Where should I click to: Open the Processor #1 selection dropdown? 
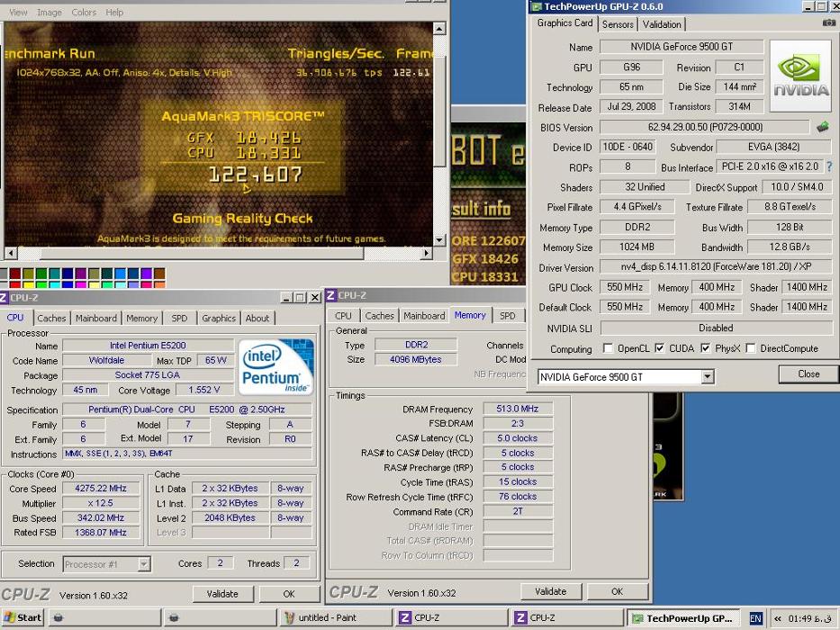click(x=143, y=563)
